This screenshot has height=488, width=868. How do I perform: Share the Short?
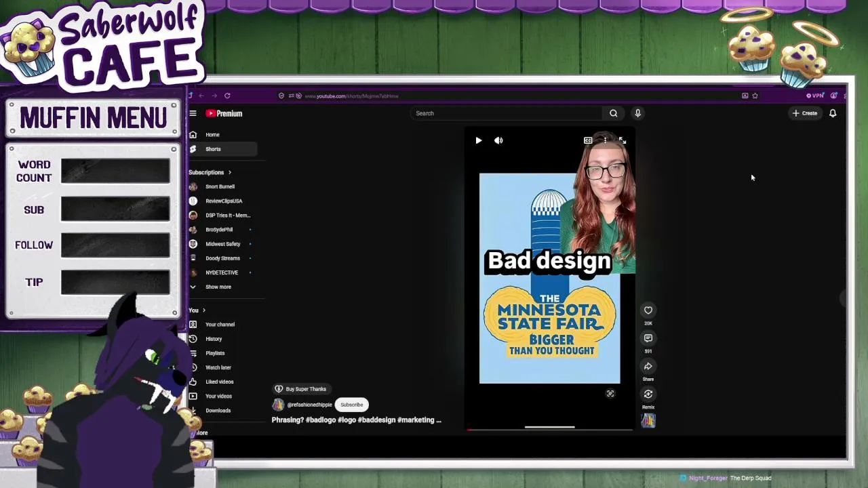pos(648,367)
